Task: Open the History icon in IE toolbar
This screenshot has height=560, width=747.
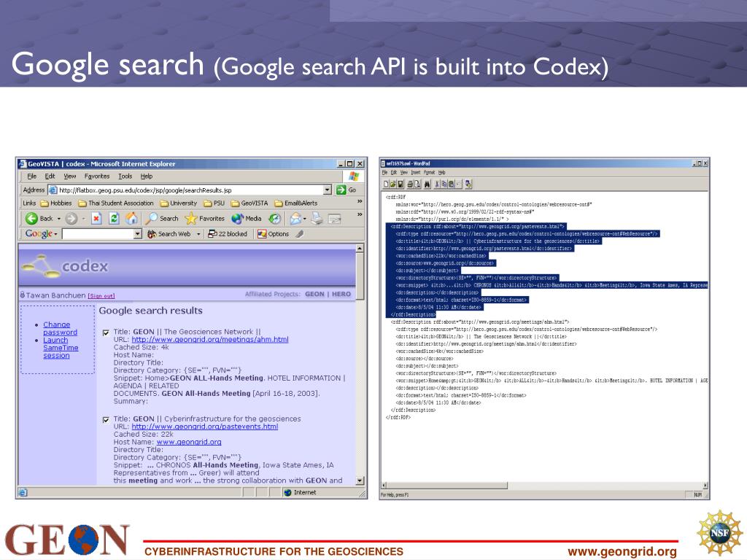Action: click(274, 219)
